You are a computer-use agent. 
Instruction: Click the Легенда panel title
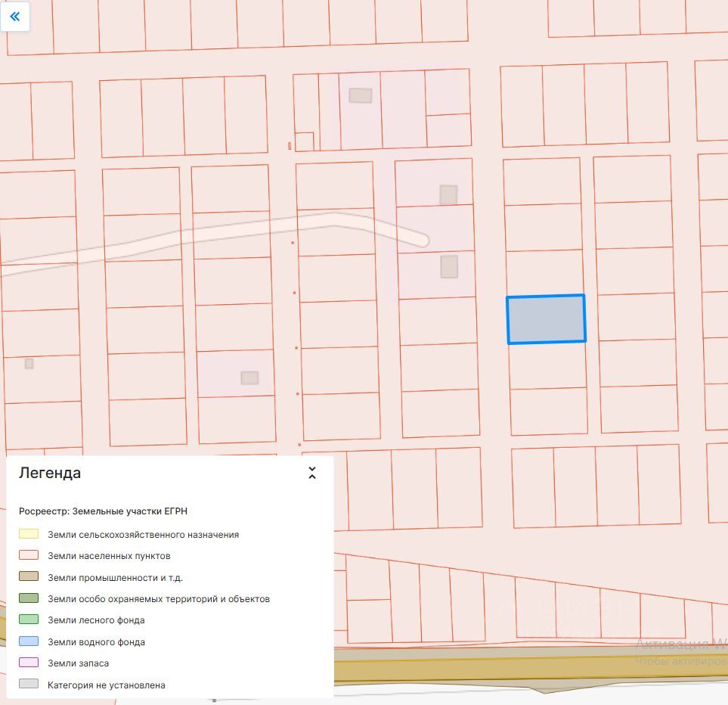(x=50, y=474)
